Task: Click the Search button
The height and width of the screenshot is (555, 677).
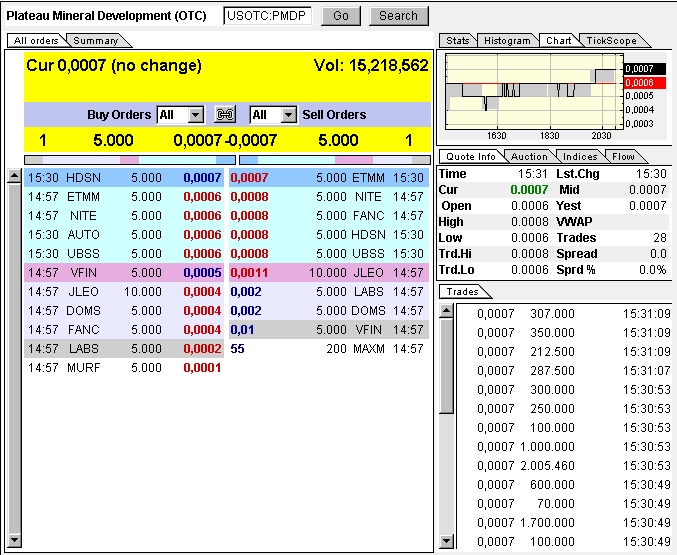Action: 398,16
